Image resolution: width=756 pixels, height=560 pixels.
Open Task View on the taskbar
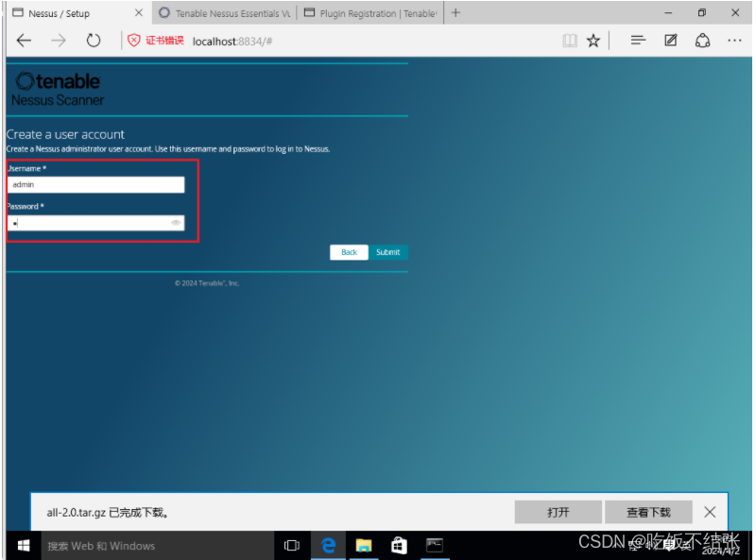click(x=292, y=546)
